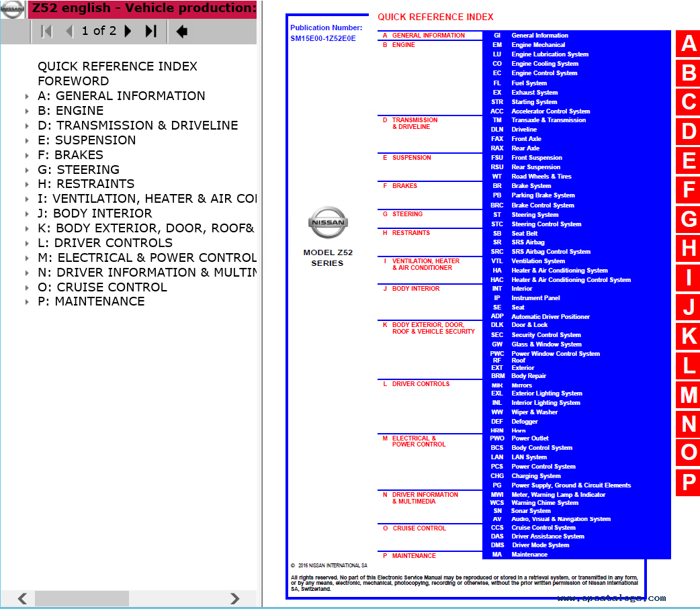
Task: Open Exterior Lighting System link
Action: pos(547,393)
